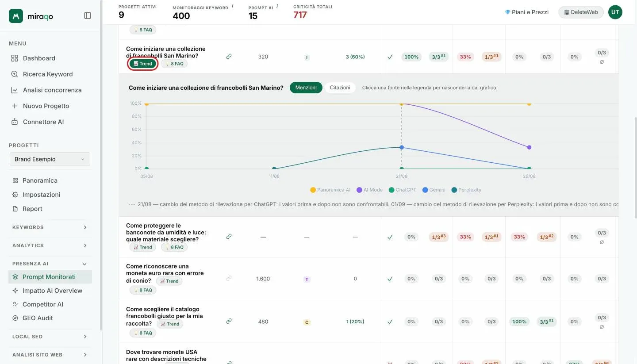Click link icon in catalogo francobolli row
This screenshot has width=637, height=364.
(x=229, y=322)
